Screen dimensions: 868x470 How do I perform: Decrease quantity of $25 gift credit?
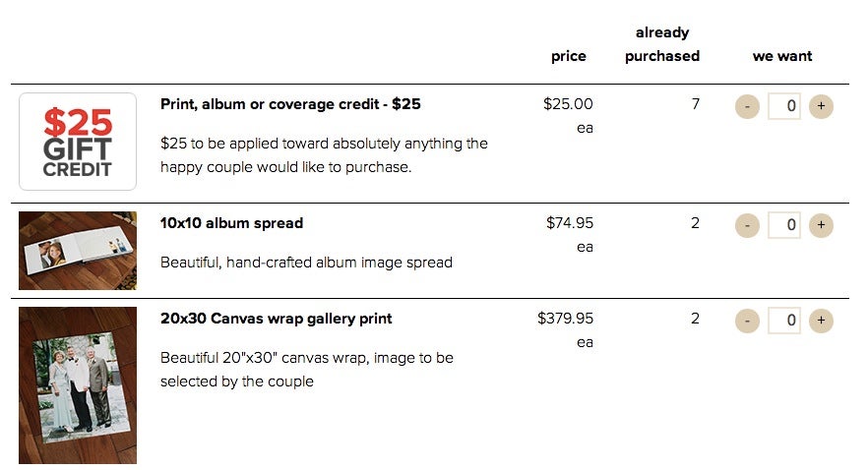coord(747,106)
